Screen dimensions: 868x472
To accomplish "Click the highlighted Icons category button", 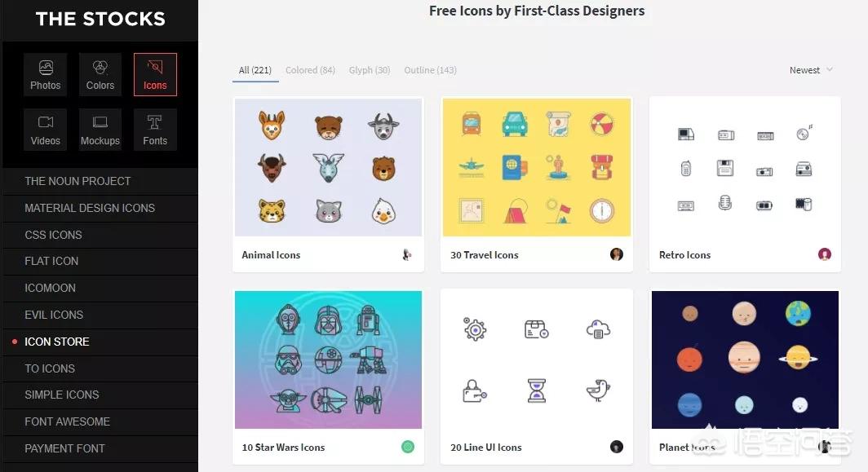I will coord(155,75).
